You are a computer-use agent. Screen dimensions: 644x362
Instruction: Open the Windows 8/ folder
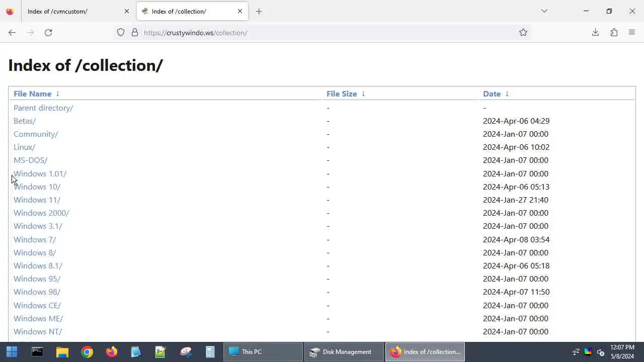click(x=35, y=252)
